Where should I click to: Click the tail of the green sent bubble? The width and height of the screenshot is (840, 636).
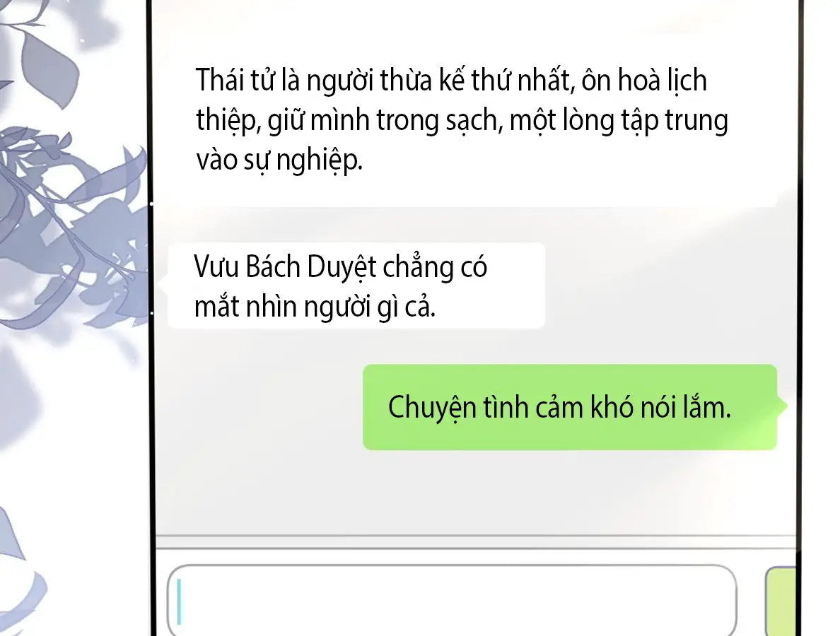click(782, 406)
